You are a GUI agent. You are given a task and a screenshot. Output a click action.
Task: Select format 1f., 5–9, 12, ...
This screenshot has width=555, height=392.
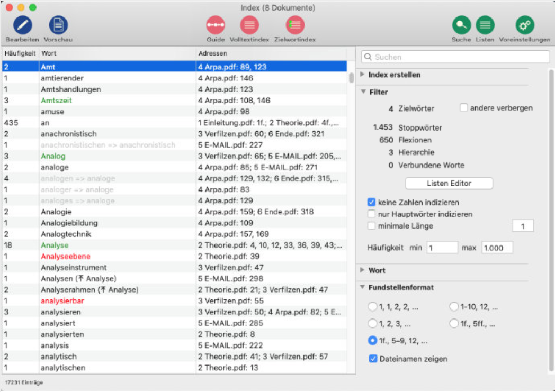pyautogui.click(x=372, y=340)
